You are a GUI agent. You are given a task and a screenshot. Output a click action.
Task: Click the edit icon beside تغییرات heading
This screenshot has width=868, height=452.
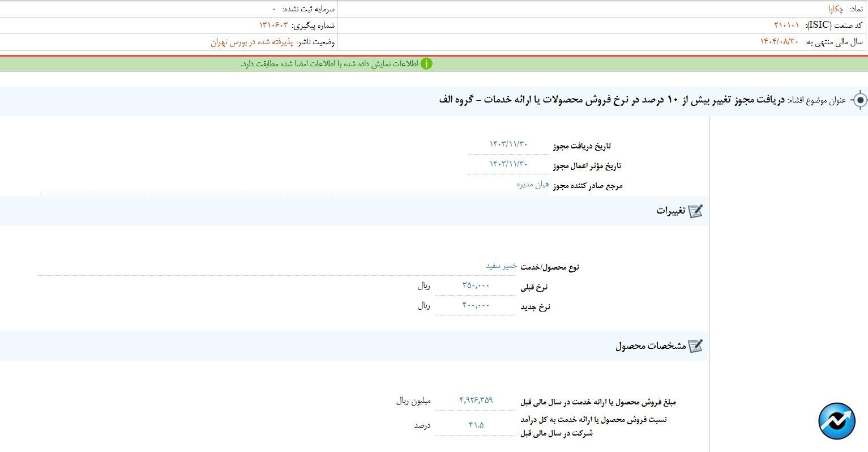[x=695, y=211]
